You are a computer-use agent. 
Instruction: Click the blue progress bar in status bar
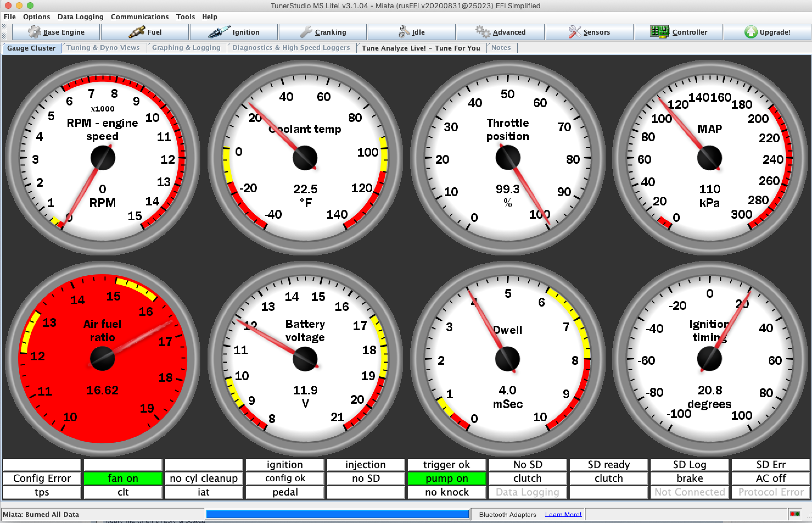pyautogui.click(x=337, y=514)
